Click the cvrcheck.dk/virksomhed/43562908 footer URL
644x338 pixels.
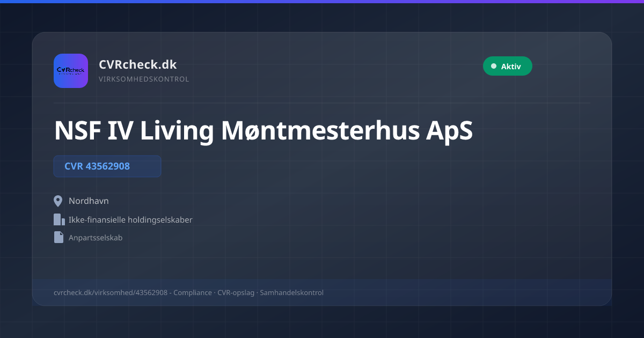pyautogui.click(x=111, y=293)
